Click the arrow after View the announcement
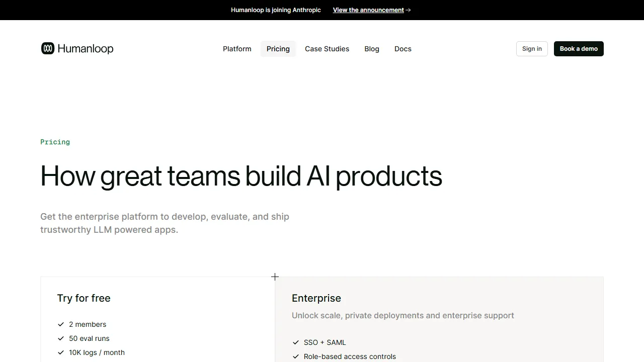Image resolution: width=644 pixels, height=362 pixels. pos(408,10)
